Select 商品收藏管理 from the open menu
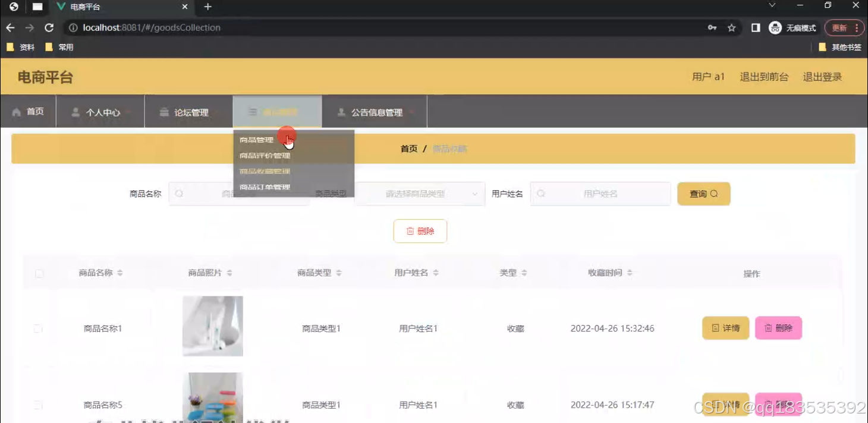The width and height of the screenshot is (868, 423). coord(264,171)
